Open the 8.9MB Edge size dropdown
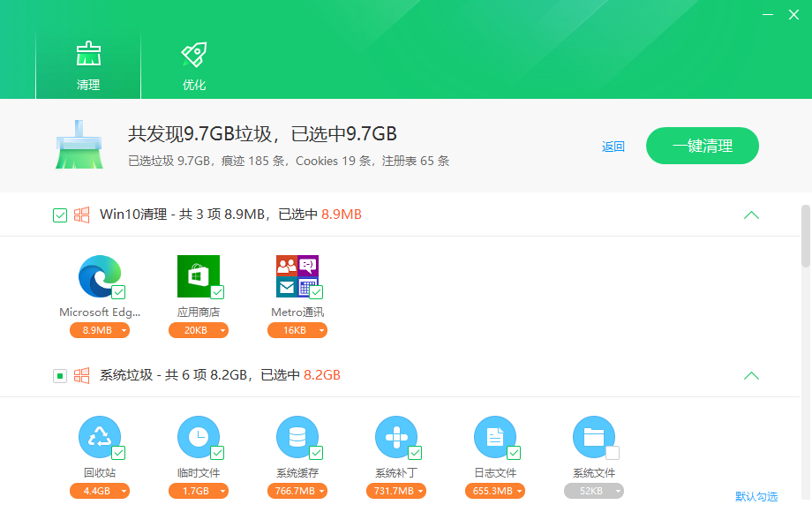The width and height of the screenshot is (812, 512). tap(100, 330)
